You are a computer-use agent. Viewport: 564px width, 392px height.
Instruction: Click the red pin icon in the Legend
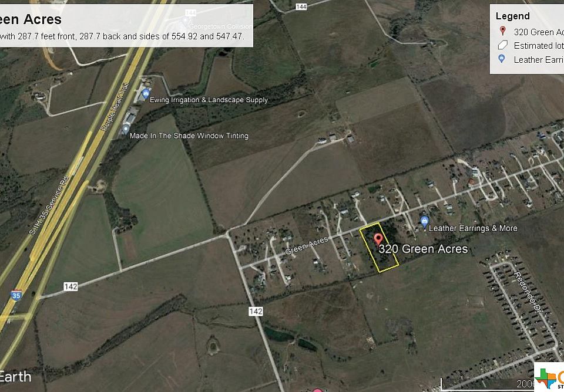click(x=502, y=31)
